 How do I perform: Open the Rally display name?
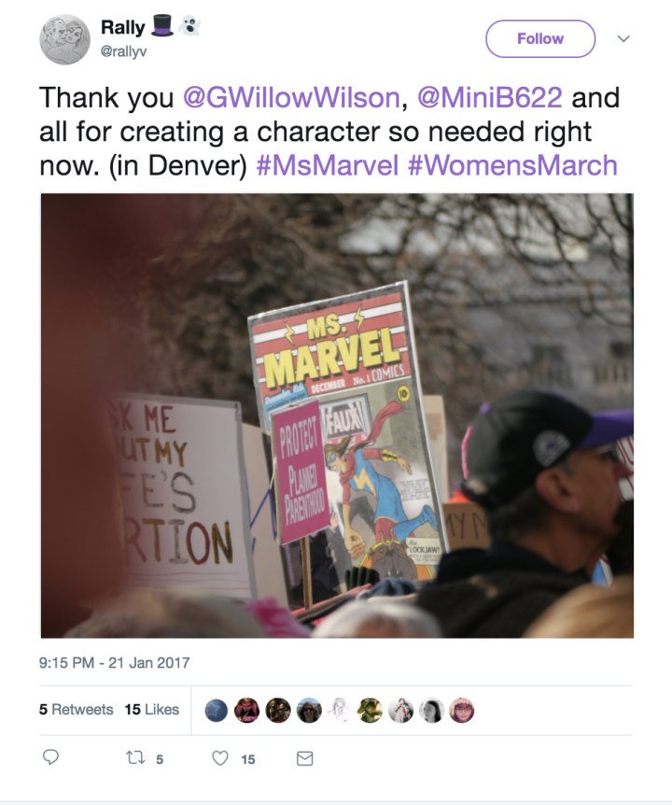pyautogui.click(x=123, y=27)
